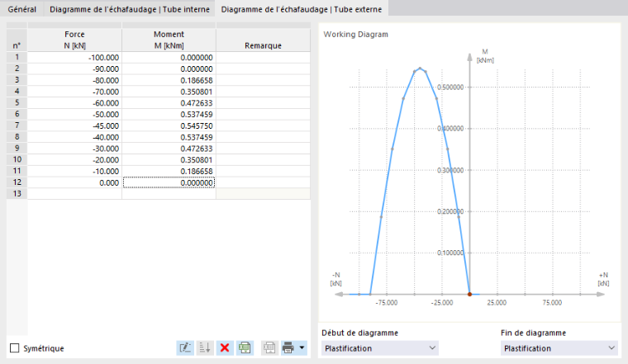The image size is (628, 364).
Task: Click the greyed Excel import icon
Action: click(x=269, y=348)
